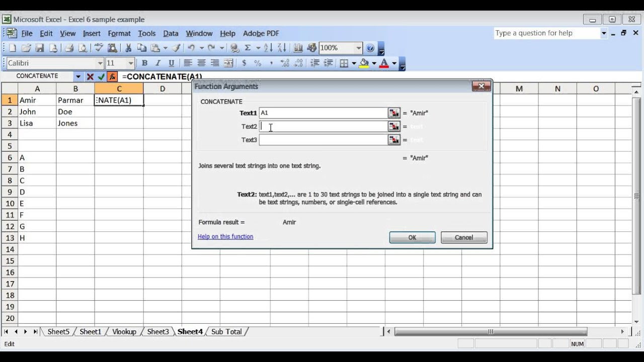
Task: Open the Font name dropdown (Calibri)
Action: [100, 63]
